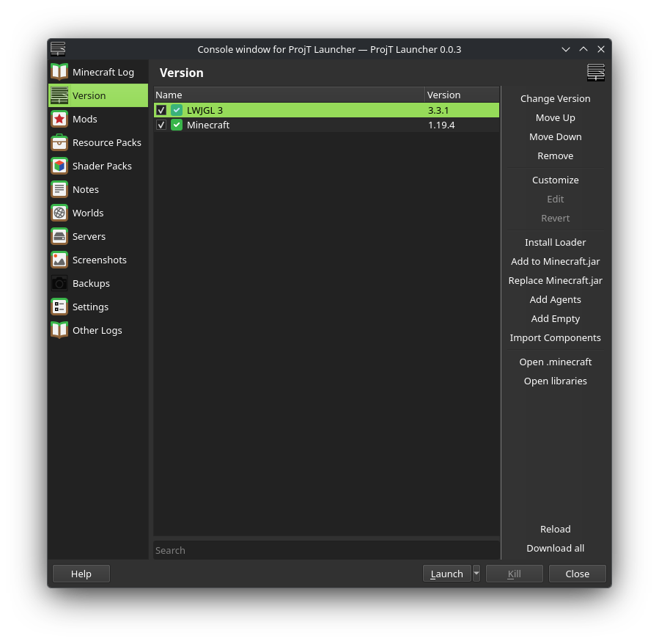Open the Settings sidebar icon
Image resolution: width=659 pixels, height=644 pixels.
pos(59,307)
